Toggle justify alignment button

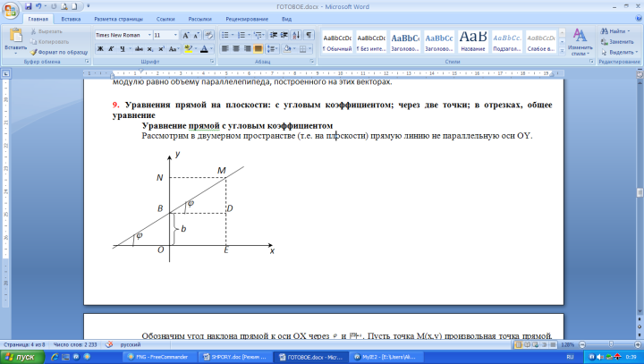258,49
